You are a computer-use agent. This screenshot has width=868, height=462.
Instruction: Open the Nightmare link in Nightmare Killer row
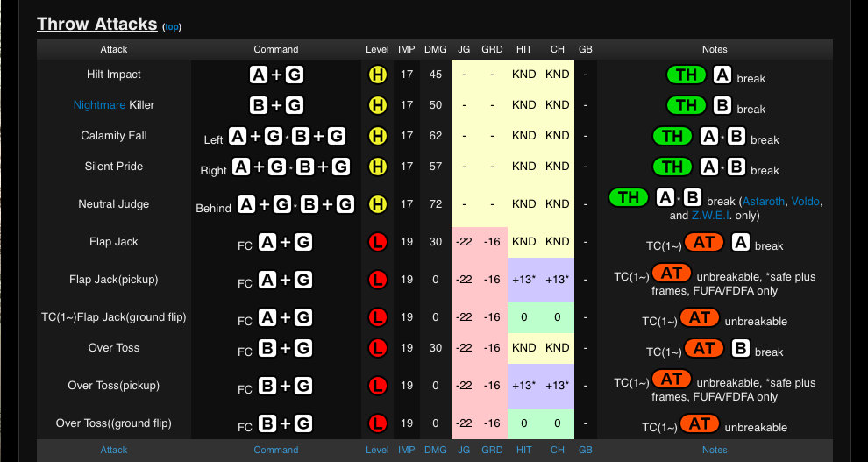(99, 105)
